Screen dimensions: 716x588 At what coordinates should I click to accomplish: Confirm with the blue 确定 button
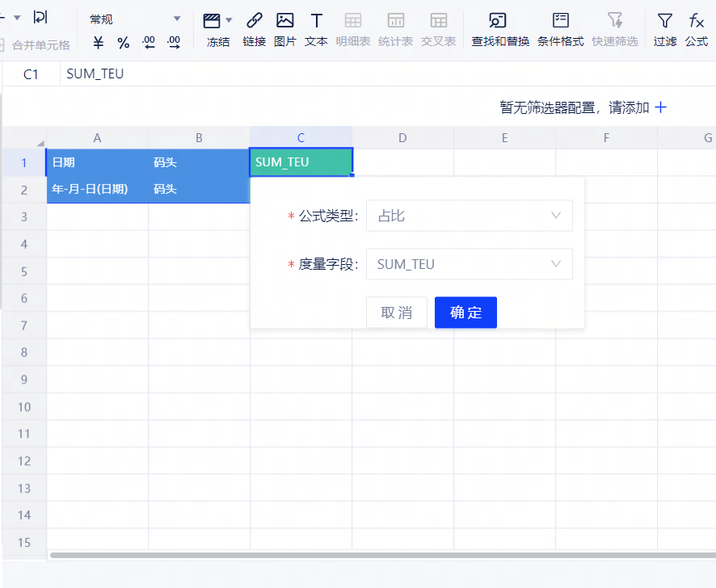click(465, 313)
